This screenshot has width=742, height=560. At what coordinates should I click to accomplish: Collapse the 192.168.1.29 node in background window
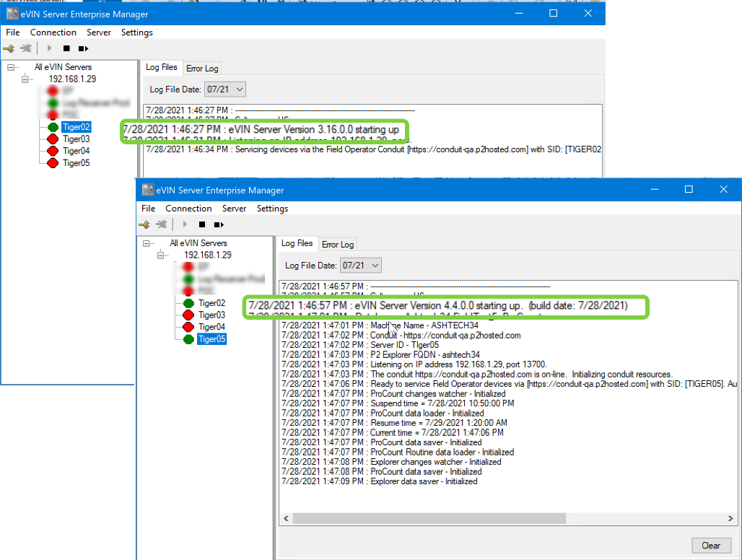click(26, 79)
